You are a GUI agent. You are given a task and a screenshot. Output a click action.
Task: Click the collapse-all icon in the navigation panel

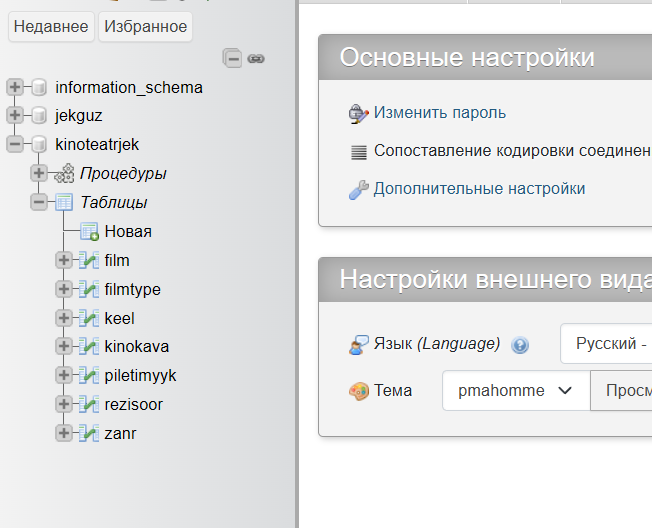(232, 58)
